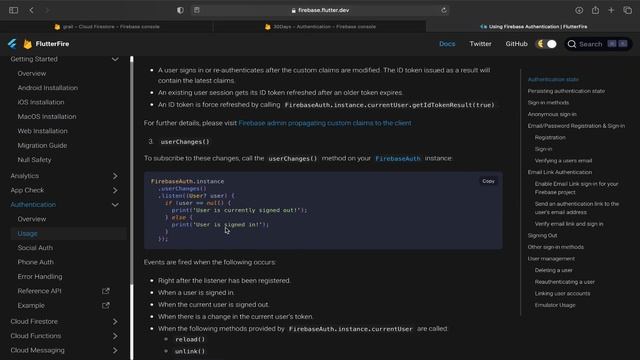Viewport: 640px width, 360px height.
Task: Click the magnifier icon in the search box
Action: pyautogui.click(x=572, y=44)
